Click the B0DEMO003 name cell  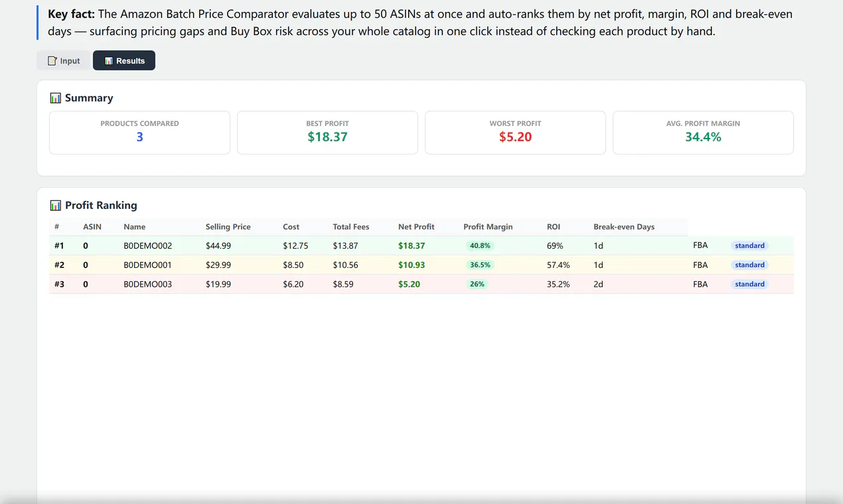(147, 284)
